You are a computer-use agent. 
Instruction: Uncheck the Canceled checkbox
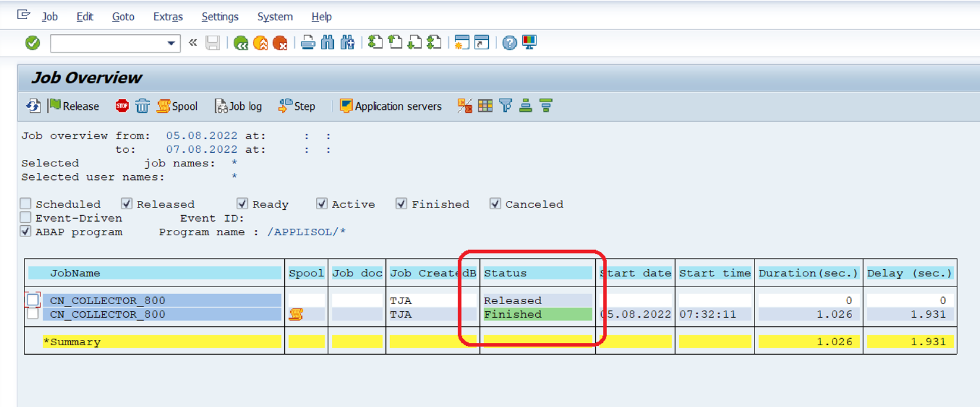pyautogui.click(x=495, y=204)
